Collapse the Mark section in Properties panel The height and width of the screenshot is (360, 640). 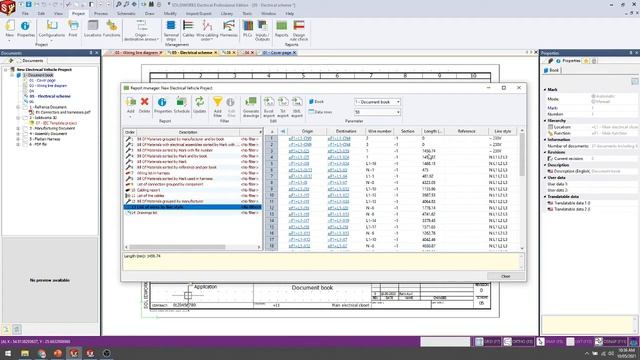click(x=545, y=89)
